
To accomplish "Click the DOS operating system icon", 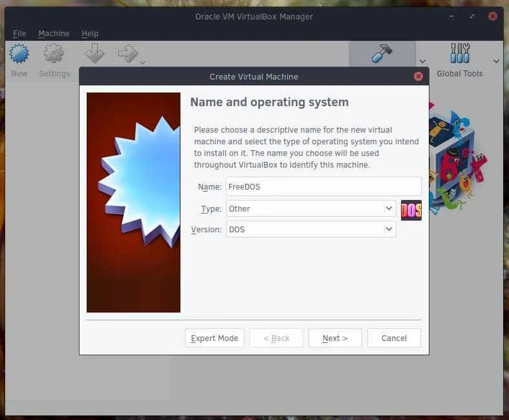I will (411, 210).
